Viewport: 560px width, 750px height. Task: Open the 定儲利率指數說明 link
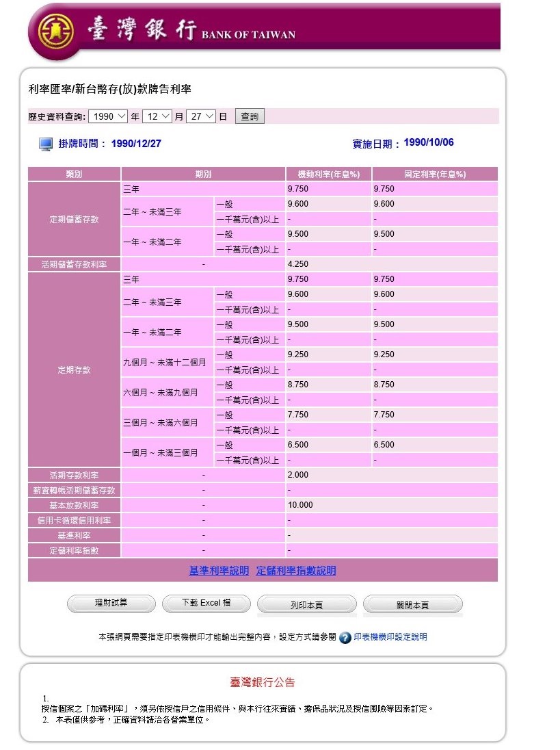pos(296,571)
